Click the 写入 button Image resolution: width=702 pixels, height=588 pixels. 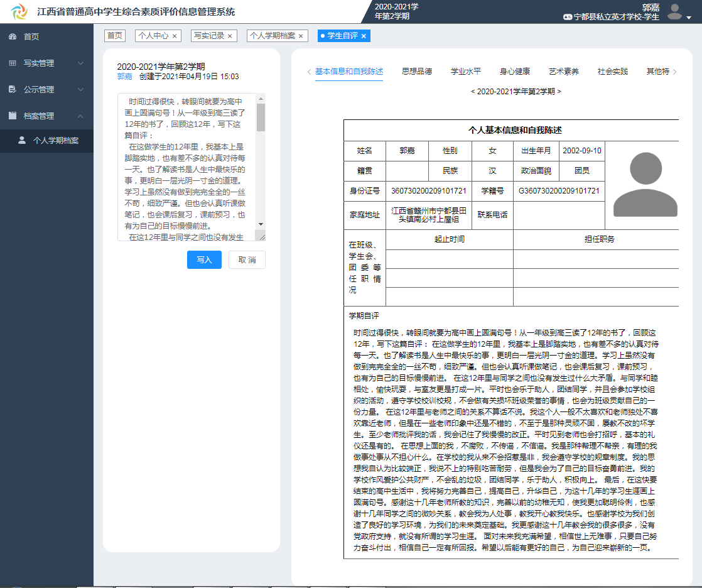click(x=203, y=259)
